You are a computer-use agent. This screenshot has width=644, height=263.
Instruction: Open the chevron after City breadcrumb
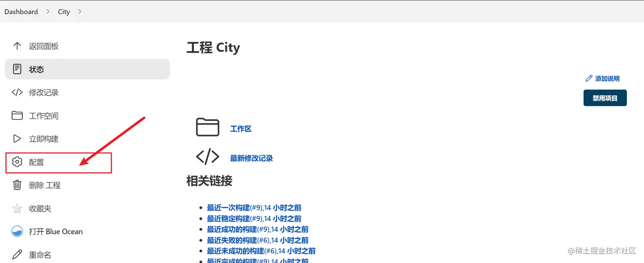80,12
